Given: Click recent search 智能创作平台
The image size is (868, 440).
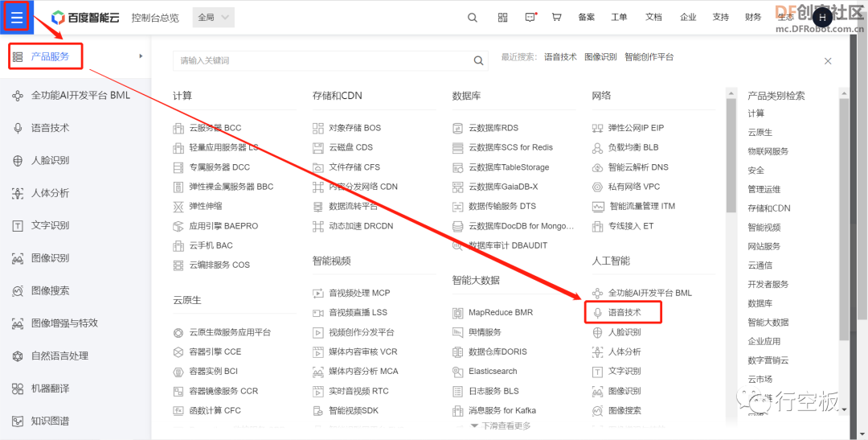Looking at the screenshot, I should click(649, 56).
